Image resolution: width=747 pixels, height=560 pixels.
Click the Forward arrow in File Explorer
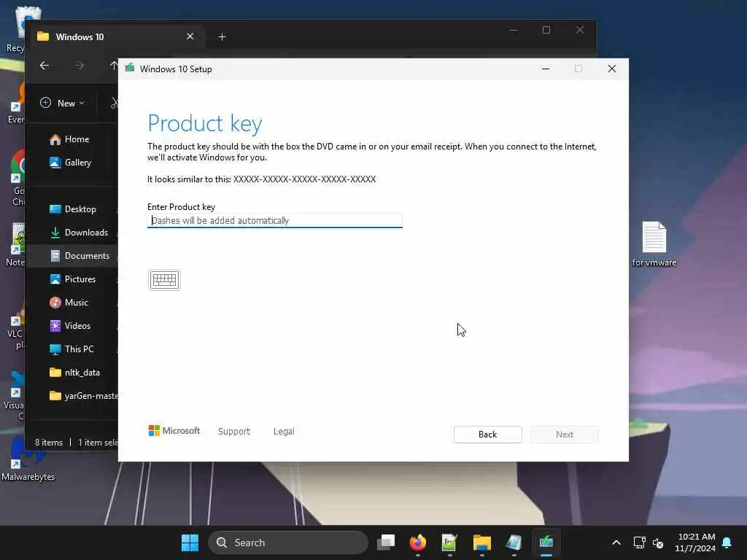tap(80, 65)
